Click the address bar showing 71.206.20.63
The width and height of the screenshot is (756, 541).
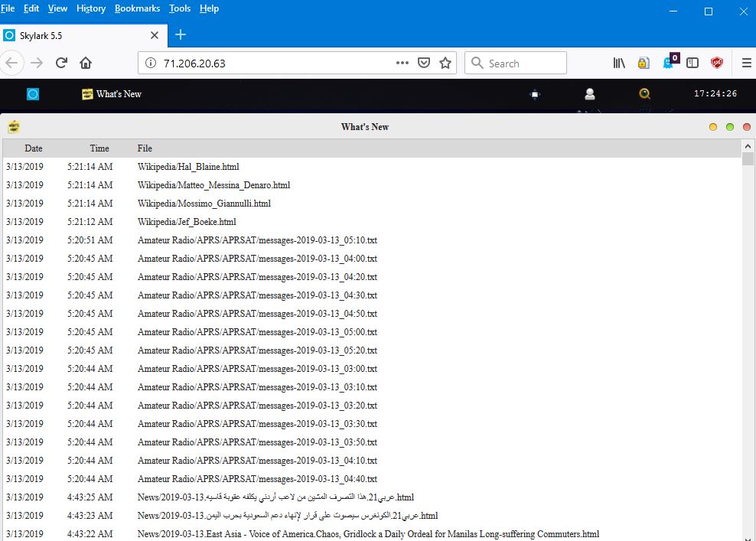(298, 64)
